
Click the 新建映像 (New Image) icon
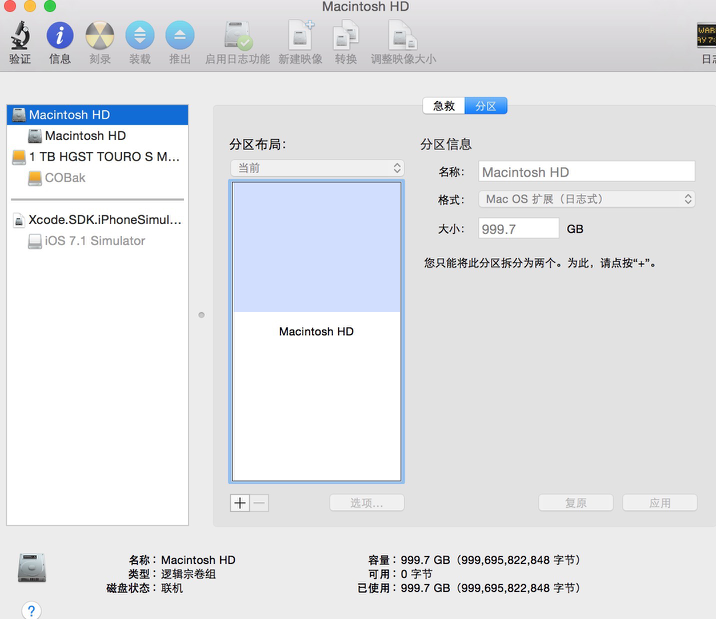[300, 35]
